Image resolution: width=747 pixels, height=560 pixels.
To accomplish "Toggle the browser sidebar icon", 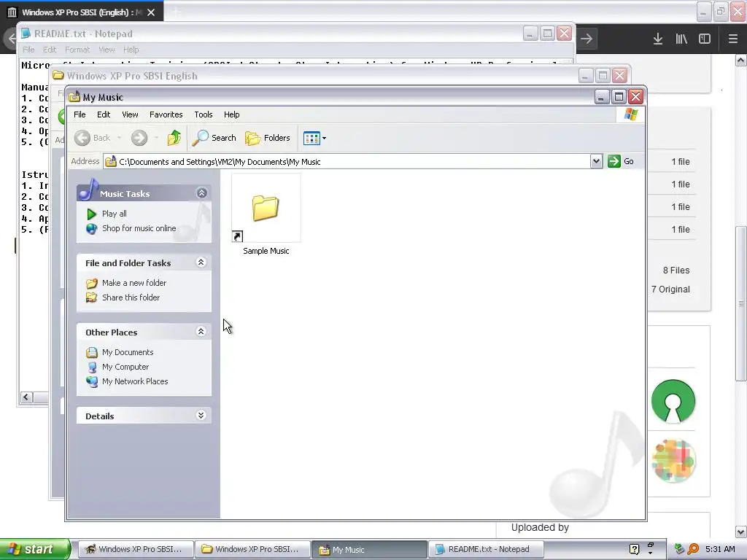I will [705, 39].
